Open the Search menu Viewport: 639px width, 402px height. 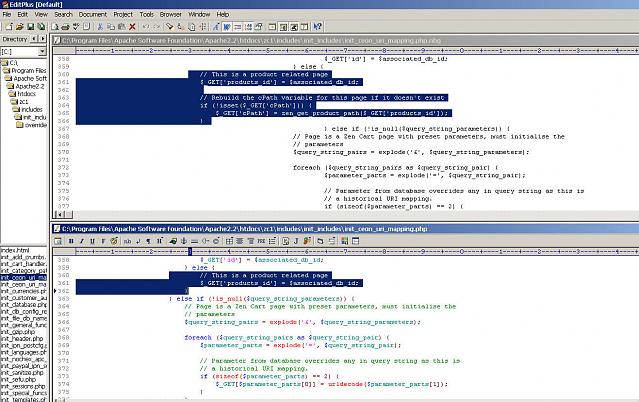(63, 14)
